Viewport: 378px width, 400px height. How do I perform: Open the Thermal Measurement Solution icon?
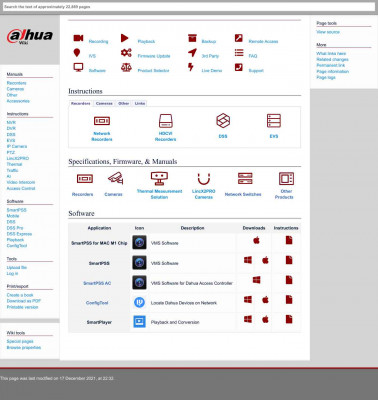pos(159,179)
